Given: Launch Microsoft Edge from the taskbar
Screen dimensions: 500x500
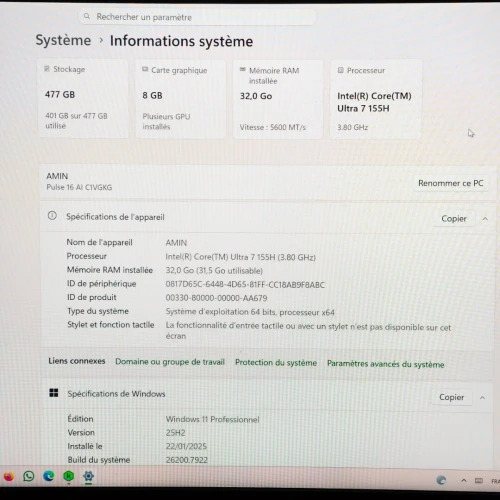Looking at the screenshot, I should [49, 476].
